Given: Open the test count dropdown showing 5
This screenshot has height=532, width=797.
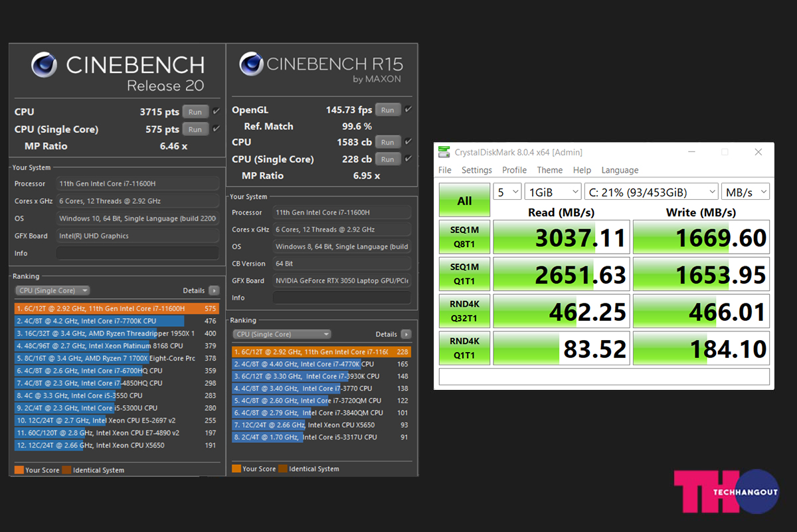Looking at the screenshot, I should pos(507,192).
